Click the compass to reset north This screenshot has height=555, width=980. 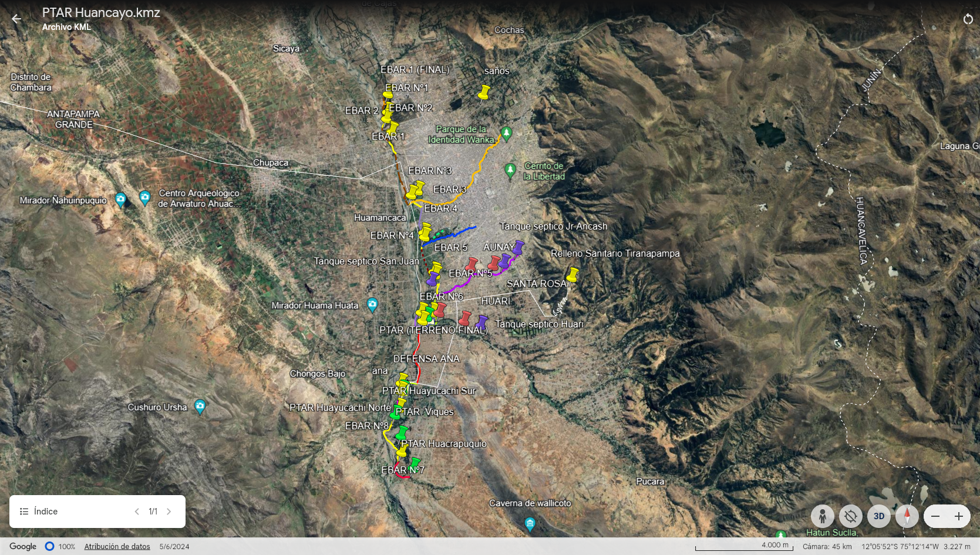pyautogui.click(x=907, y=516)
